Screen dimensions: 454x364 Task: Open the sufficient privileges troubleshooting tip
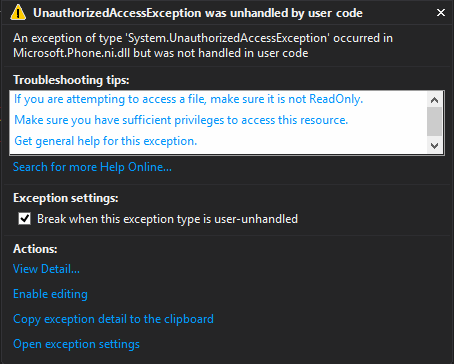181,120
